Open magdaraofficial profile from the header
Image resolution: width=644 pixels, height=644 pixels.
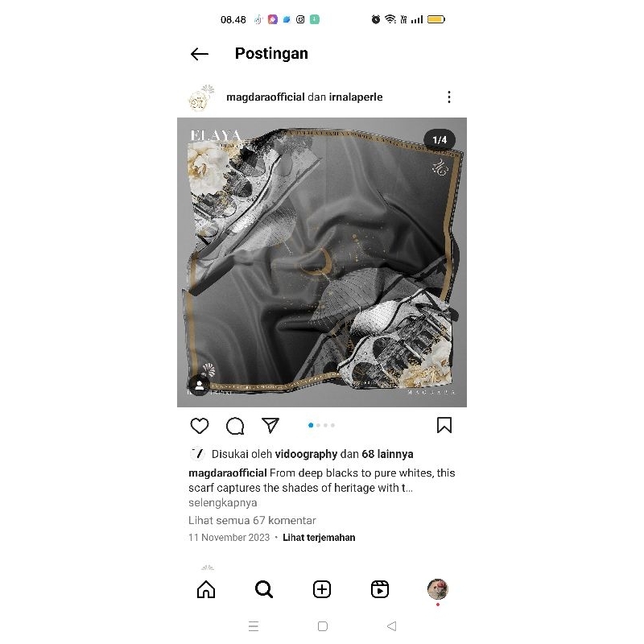tap(266, 97)
